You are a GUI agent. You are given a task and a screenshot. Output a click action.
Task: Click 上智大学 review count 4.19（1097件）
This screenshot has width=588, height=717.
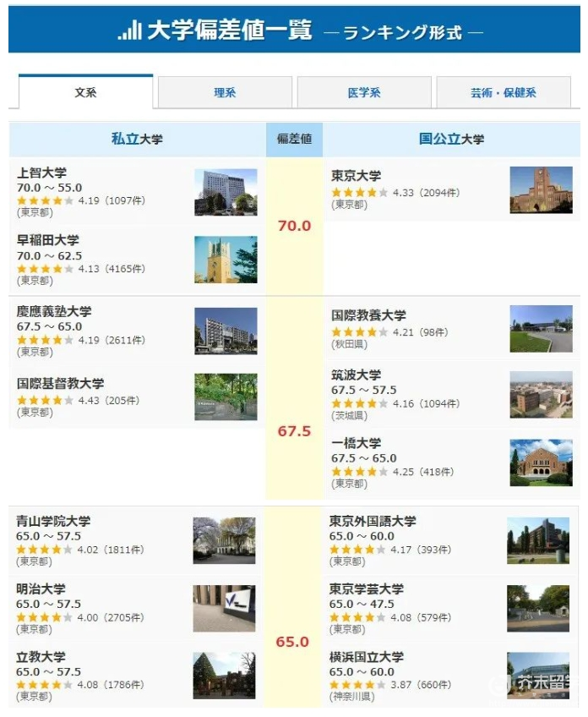tap(112, 200)
